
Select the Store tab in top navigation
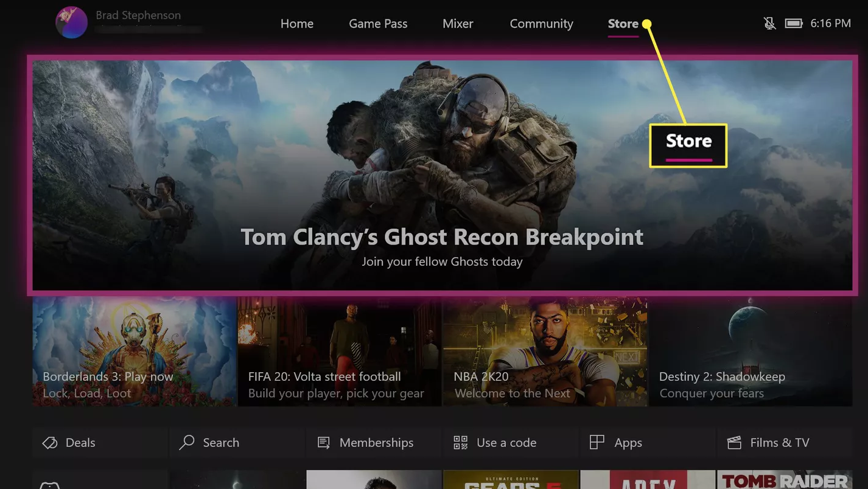point(623,24)
